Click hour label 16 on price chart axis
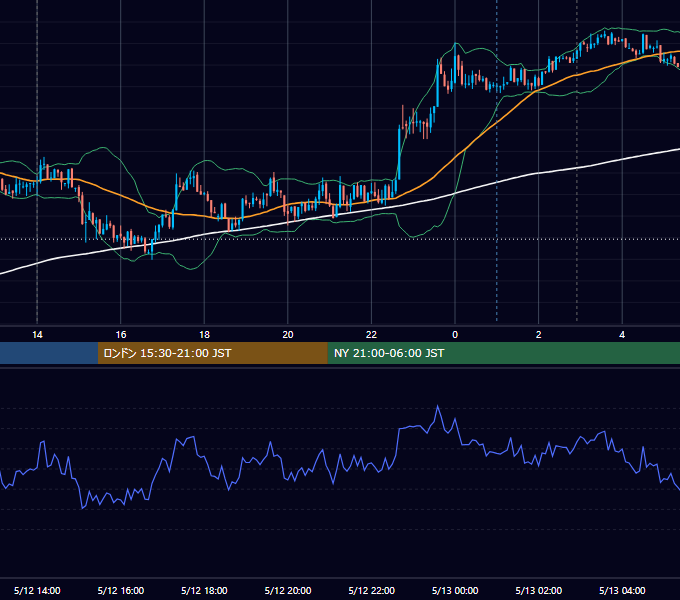Image resolution: width=680 pixels, height=600 pixels. pos(121,335)
